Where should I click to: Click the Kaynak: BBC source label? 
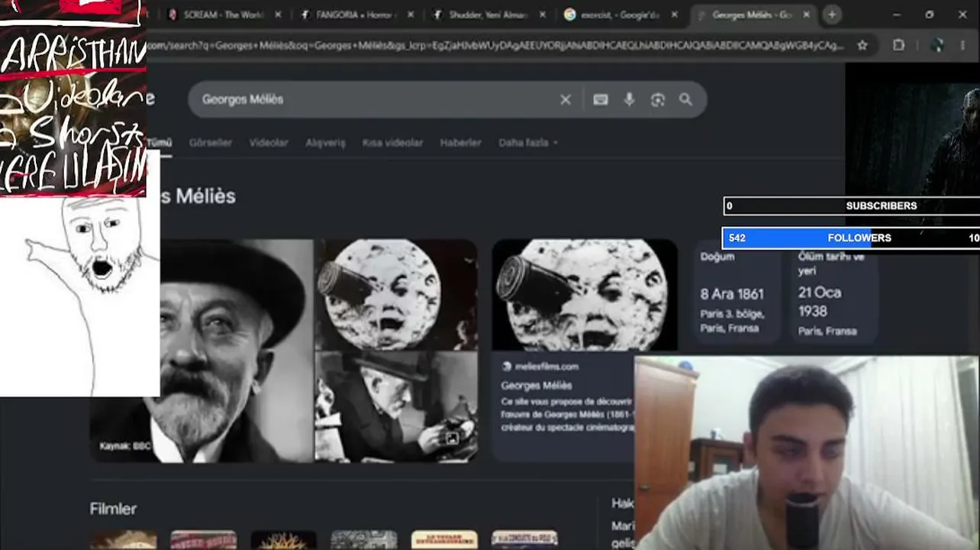pyautogui.click(x=125, y=446)
